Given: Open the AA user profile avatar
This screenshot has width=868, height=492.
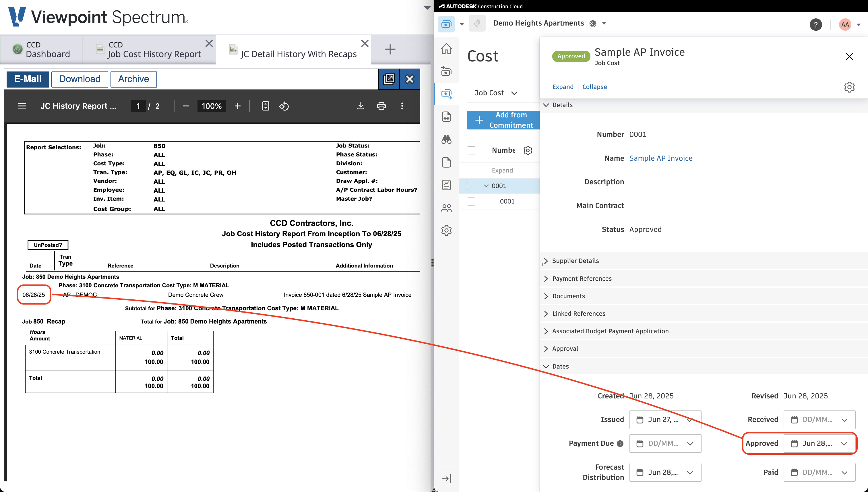Looking at the screenshot, I should (845, 24).
